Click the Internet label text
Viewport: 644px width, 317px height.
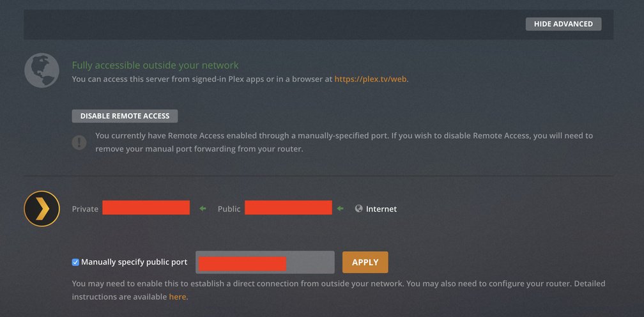click(381, 209)
